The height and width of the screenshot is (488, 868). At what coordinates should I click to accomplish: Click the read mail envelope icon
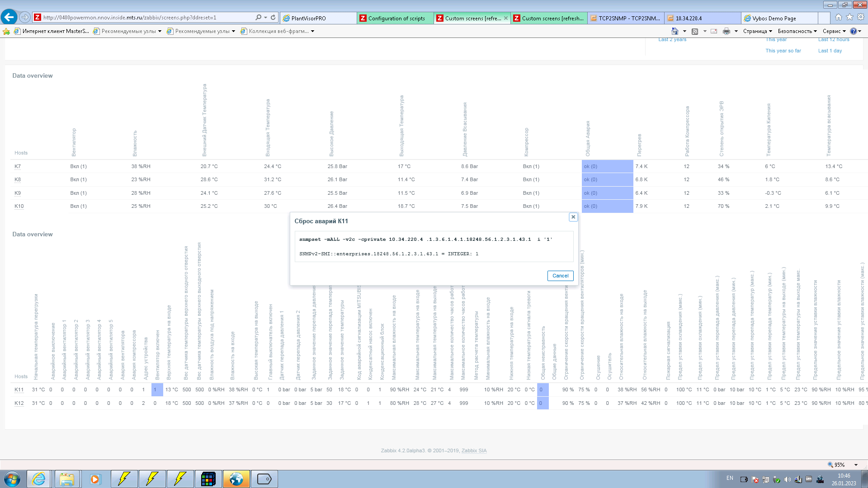click(714, 31)
